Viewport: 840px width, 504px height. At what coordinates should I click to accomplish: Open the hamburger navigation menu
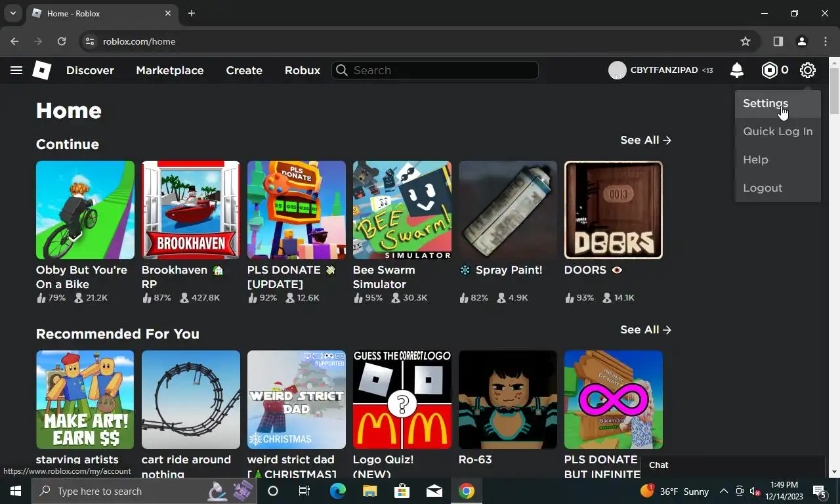[x=16, y=70]
